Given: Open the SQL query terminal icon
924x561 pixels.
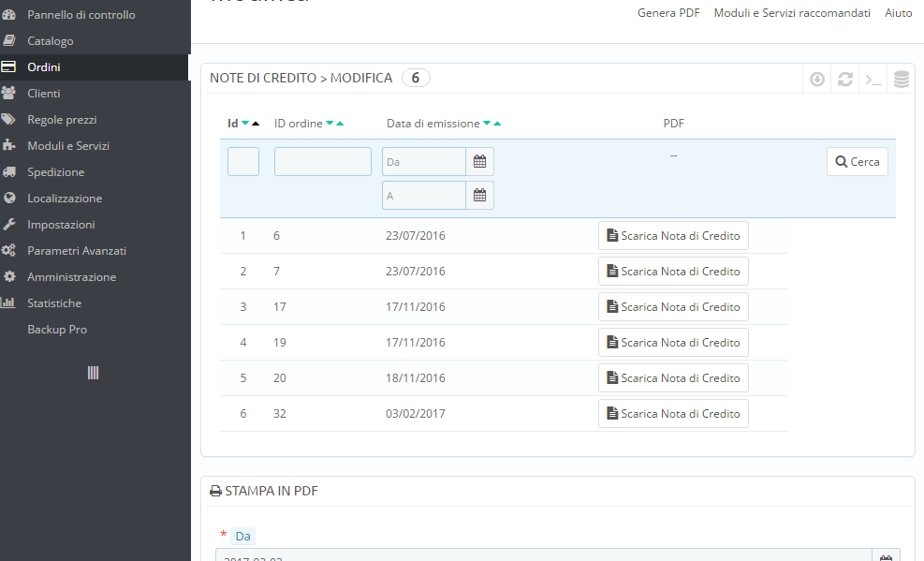Looking at the screenshot, I should point(873,80).
